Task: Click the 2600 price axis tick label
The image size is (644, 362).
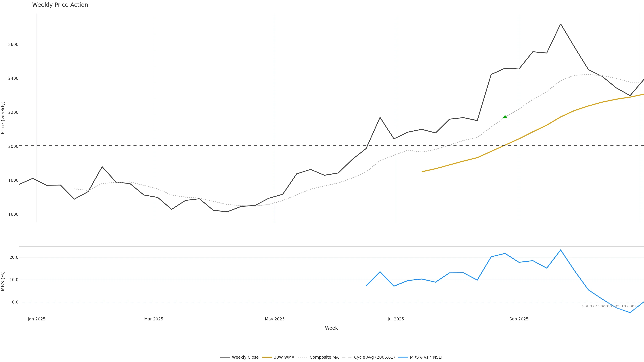Action: point(13,44)
